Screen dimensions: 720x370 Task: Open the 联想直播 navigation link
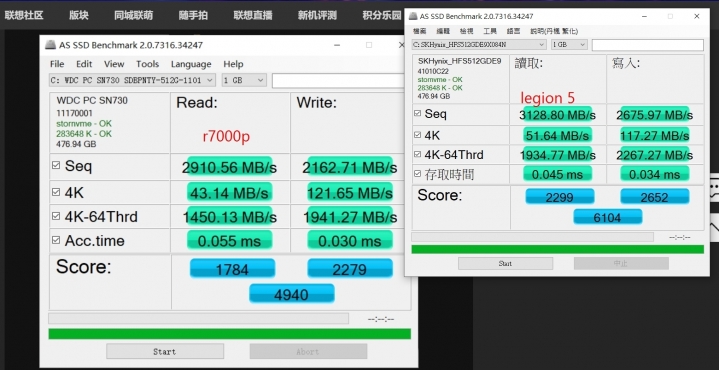(253, 15)
